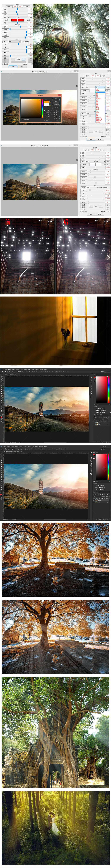Click the zoom-in plus button beside the 100% field

(x=24, y=59)
